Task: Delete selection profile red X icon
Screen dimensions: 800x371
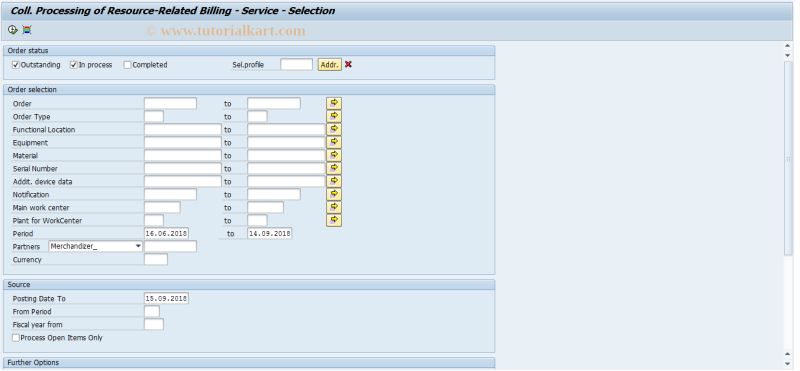Action: [348, 64]
